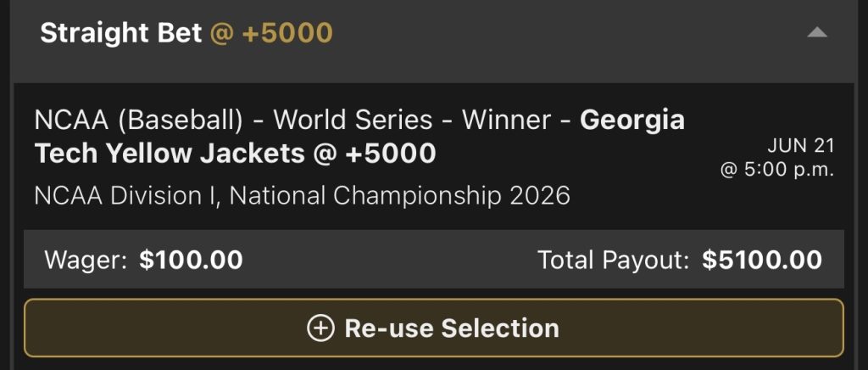Click NCAA Division I, National Championship 2026 subtitle
Screen dimensions: 868x370
point(302,196)
